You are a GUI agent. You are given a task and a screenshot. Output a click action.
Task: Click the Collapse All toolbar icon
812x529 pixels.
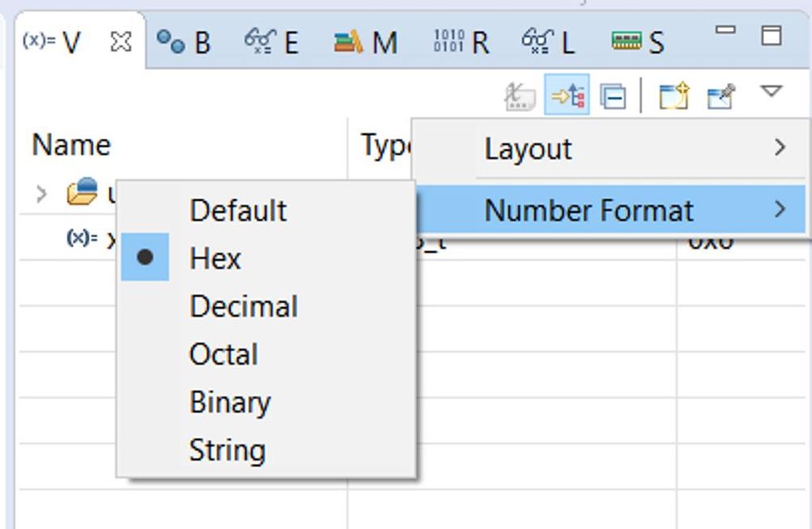point(613,98)
